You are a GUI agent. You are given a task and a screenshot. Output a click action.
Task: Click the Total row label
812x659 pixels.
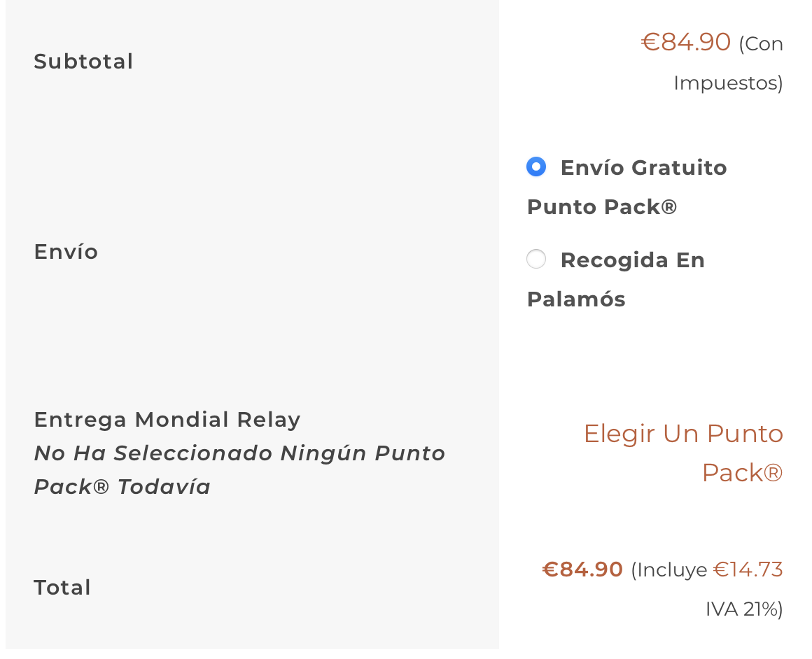[x=62, y=588]
